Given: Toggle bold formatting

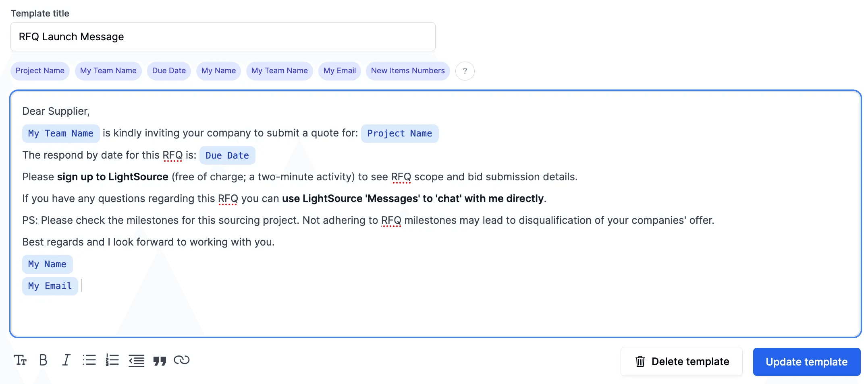Looking at the screenshot, I should tap(43, 360).
